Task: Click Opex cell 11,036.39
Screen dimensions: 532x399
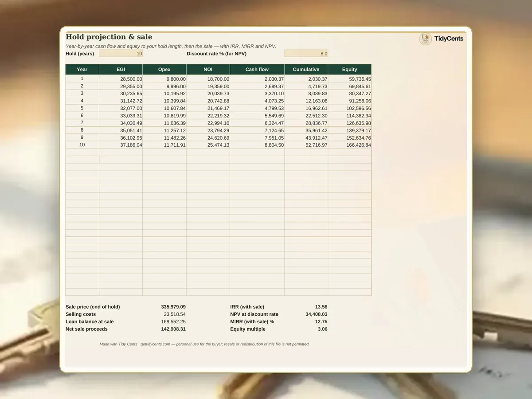Action: [164, 123]
